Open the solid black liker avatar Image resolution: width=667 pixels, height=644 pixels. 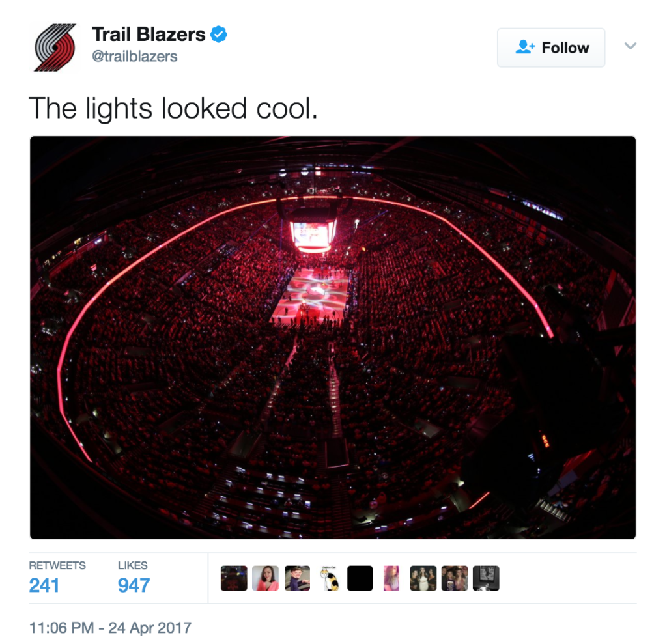pyautogui.click(x=360, y=578)
